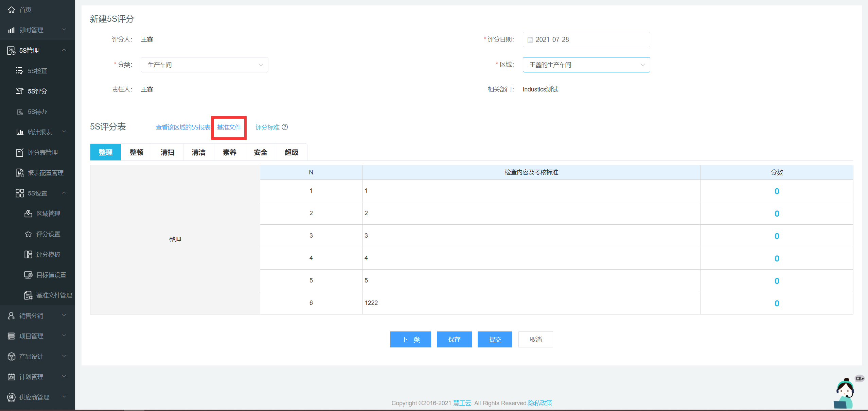The image size is (868, 411).
Task: Click the 首页 home icon in sidebar
Action: click(x=11, y=10)
